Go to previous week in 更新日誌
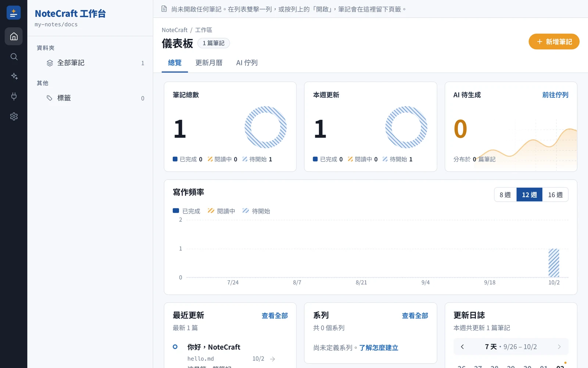 (x=462, y=347)
